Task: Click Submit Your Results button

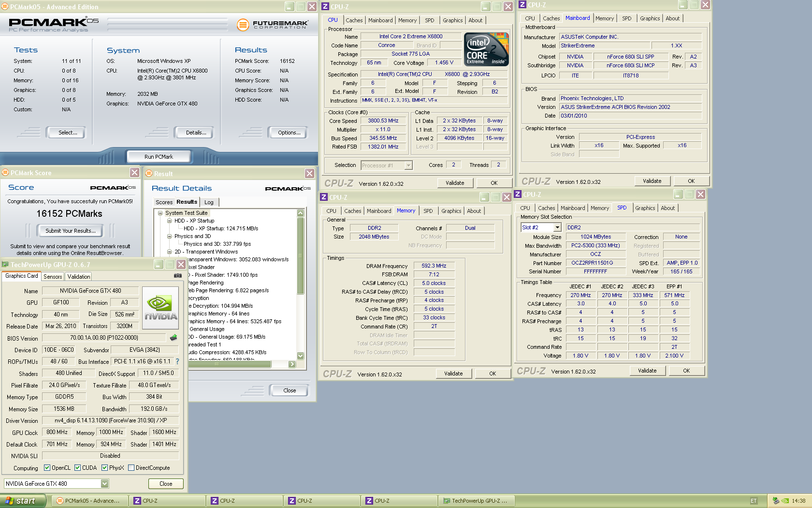Action: pos(71,231)
